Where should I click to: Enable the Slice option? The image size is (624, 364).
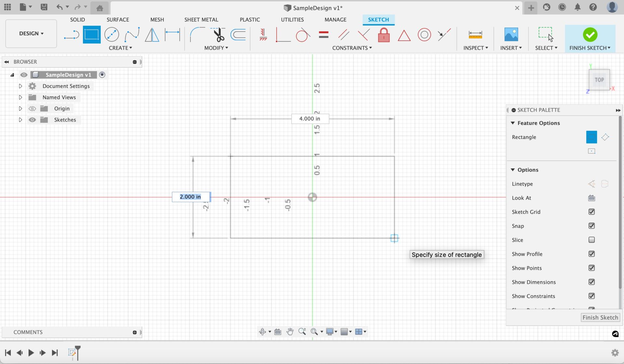(x=591, y=240)
